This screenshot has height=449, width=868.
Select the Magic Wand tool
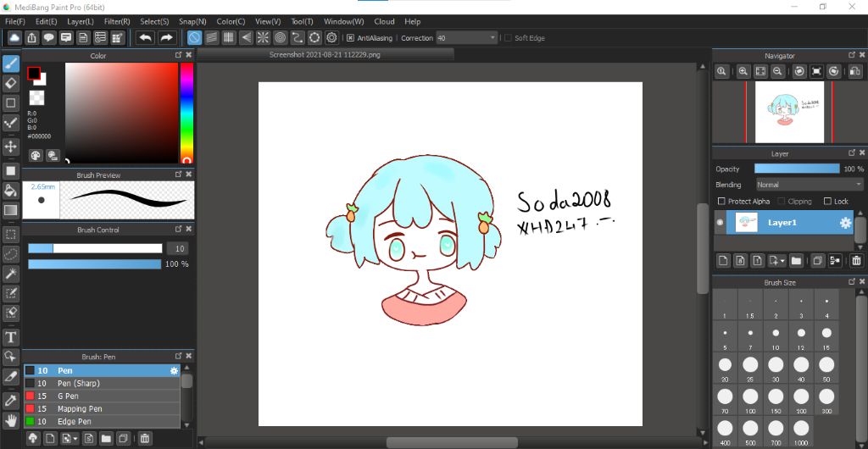coord(10,273)
